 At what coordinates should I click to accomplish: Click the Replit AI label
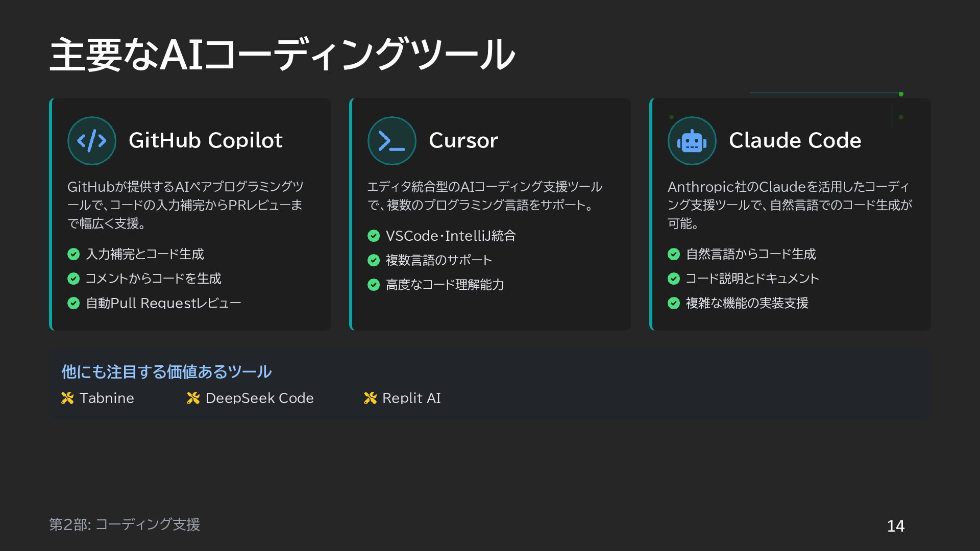click(411, 398)
